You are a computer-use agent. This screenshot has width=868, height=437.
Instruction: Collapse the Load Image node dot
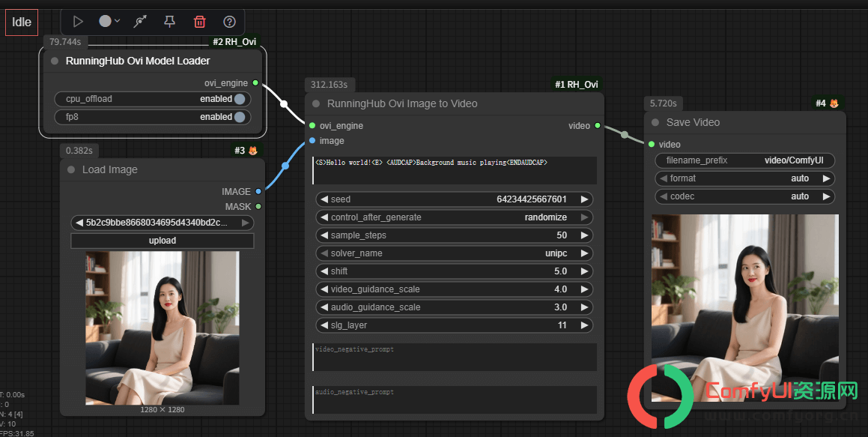click(x=71, y=169)
